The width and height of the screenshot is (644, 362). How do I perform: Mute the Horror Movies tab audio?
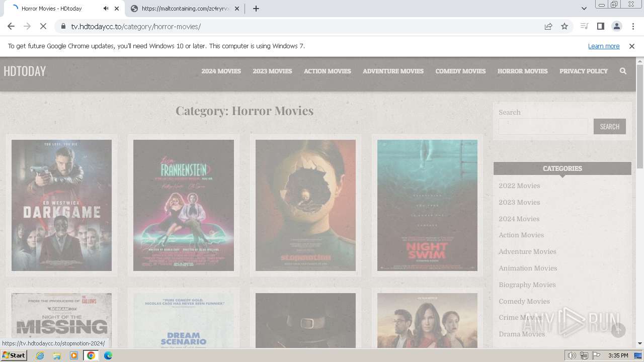tap(106, 9)
